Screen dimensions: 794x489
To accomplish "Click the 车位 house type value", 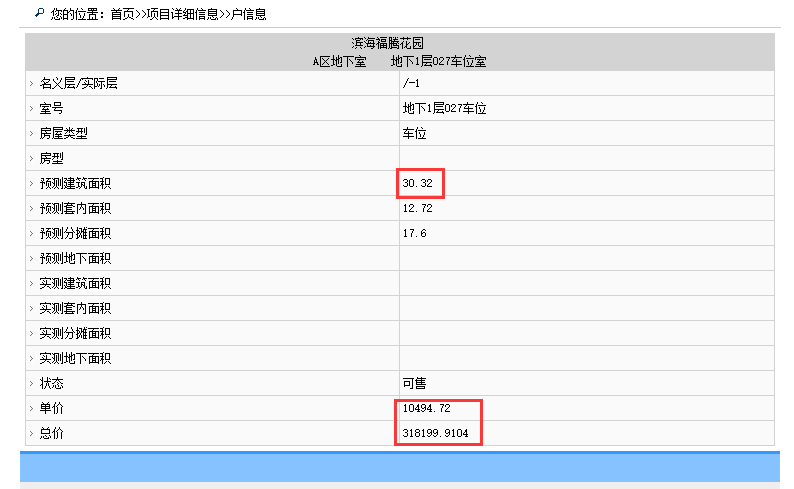I will pos(414,133).
